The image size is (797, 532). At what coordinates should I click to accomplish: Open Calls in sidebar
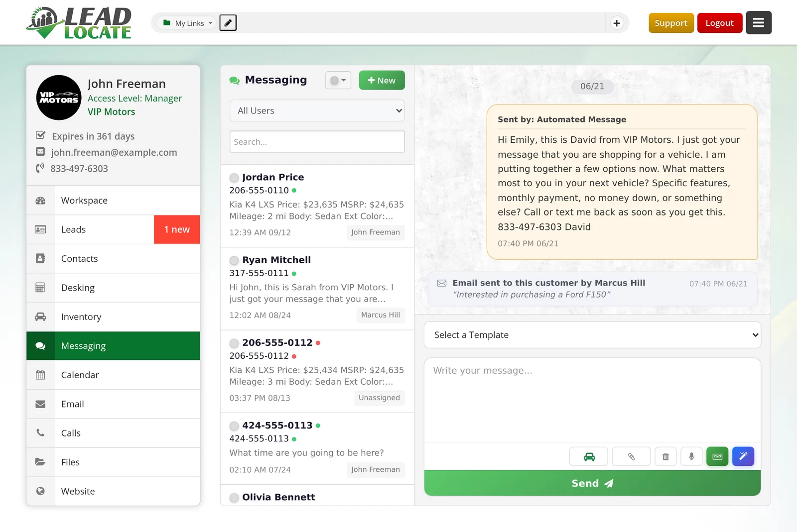click(x=113, y=433)
